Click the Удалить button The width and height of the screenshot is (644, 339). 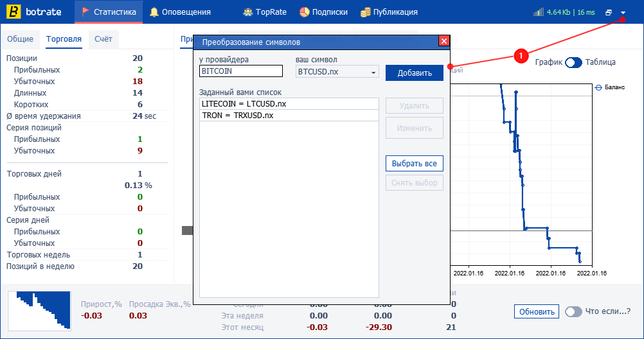[x=415, y=105]
